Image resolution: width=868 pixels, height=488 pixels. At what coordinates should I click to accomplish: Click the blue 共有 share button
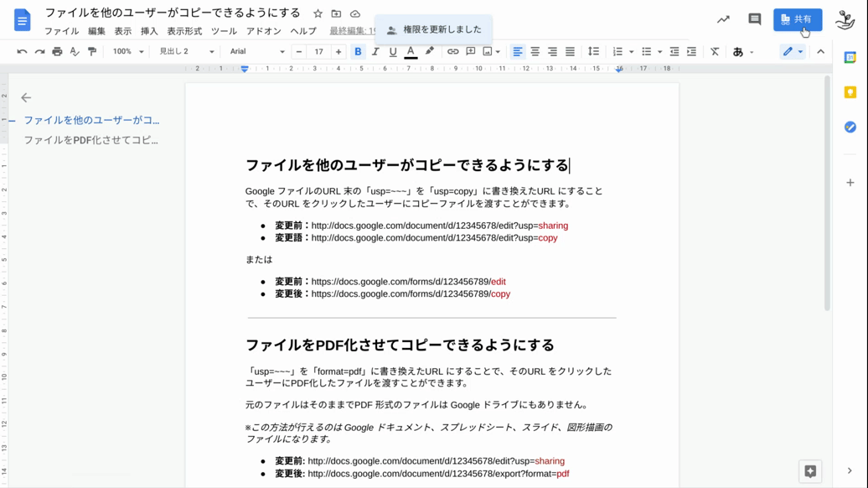(x=797, y=19)
